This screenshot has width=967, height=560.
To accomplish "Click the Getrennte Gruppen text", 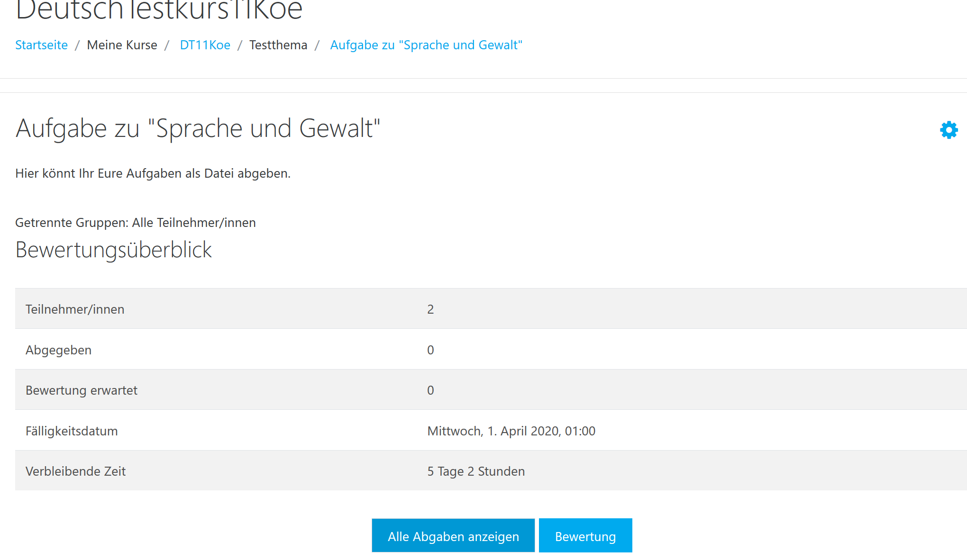I will click(135, 223).
